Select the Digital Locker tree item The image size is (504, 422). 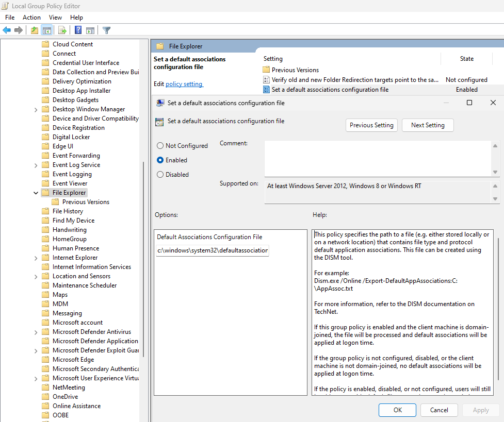pyautogui.click(x=71, y=137)
